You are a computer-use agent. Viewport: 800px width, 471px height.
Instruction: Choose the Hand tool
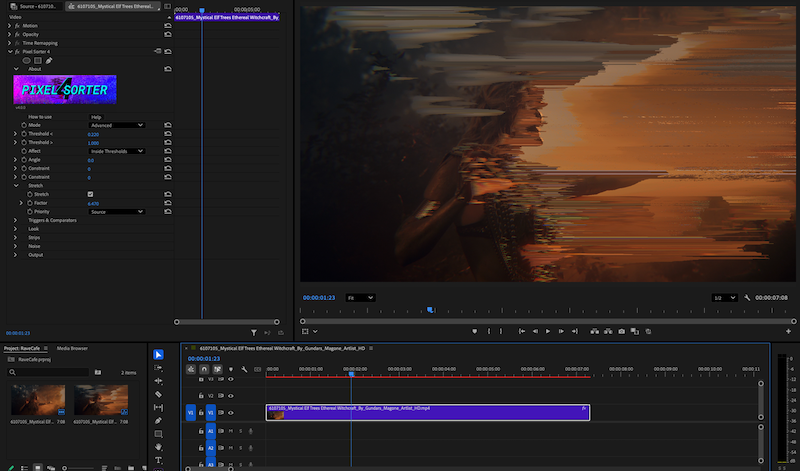(x=158, y=447)
